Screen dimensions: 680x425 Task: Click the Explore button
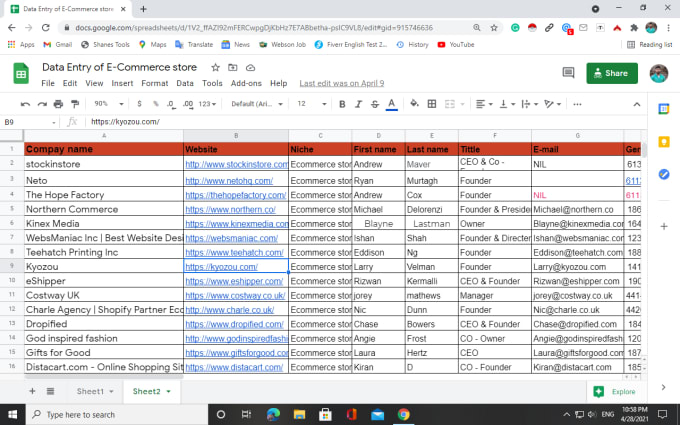coord(615,392)
